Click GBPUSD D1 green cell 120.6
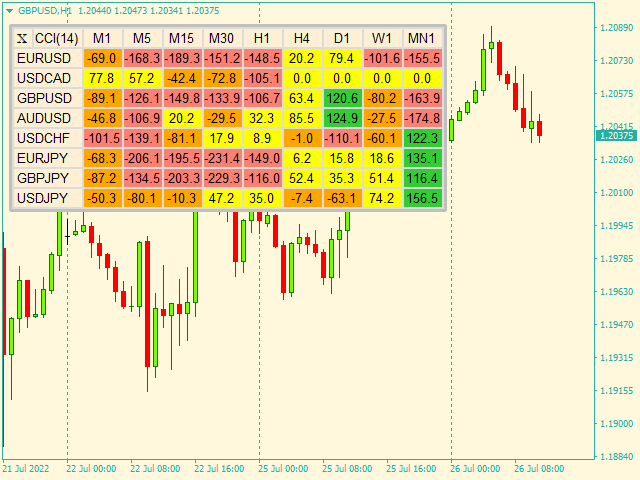The height and width of the screenshot is (480, 640). pos(342,98)
